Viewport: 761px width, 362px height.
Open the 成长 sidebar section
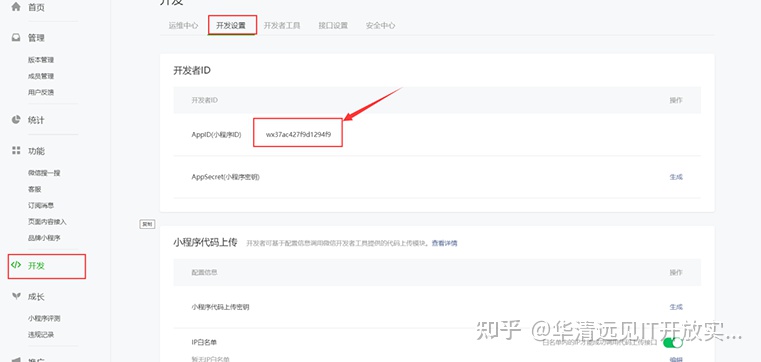[x=36, y=296]
